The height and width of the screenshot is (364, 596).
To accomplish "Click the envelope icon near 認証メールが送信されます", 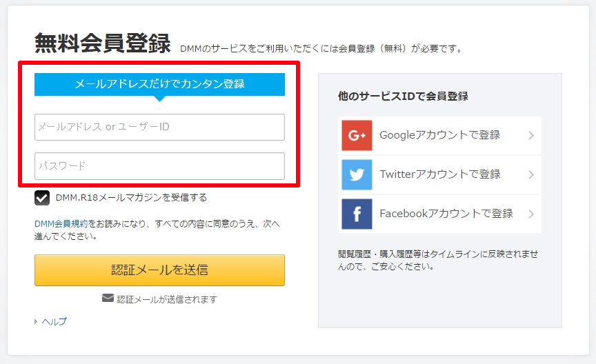I will click(x=108, y=299).
